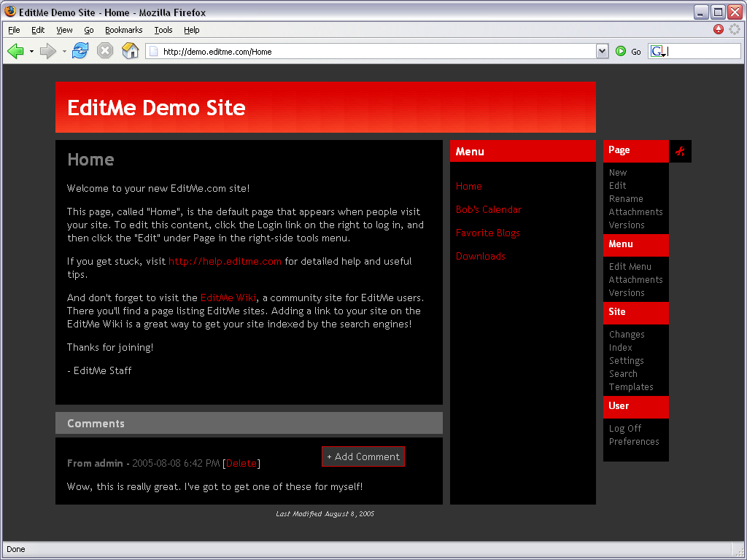The width and height of the screenshot is (747, 560).
Task: Open the Bookmarks menu
Action: click(123, 30)
